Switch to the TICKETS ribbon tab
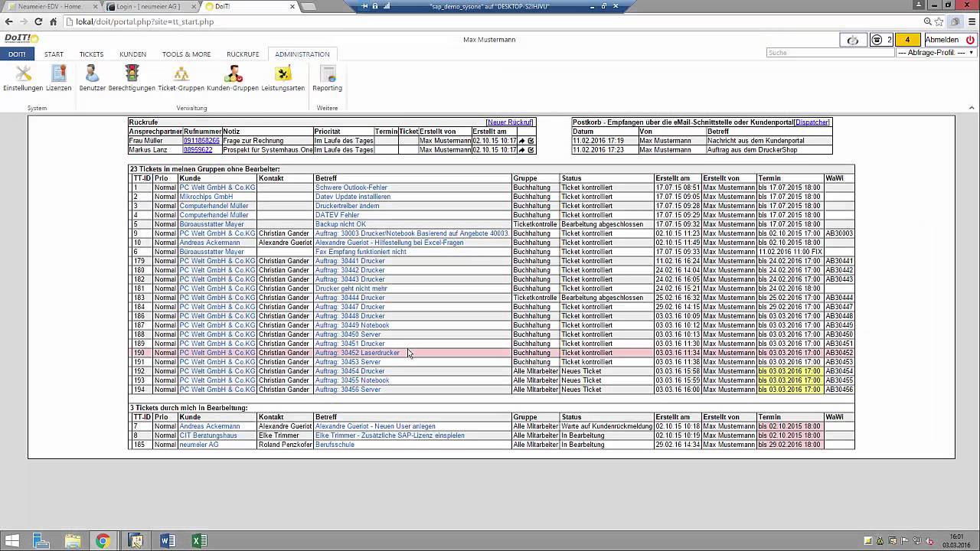The image size is (980, 551). 91,54
